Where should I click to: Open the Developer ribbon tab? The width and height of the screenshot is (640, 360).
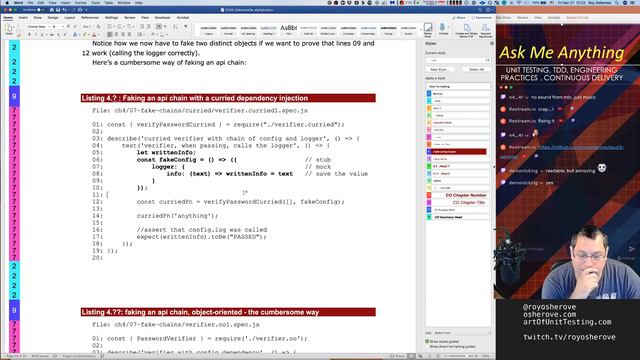162,18
